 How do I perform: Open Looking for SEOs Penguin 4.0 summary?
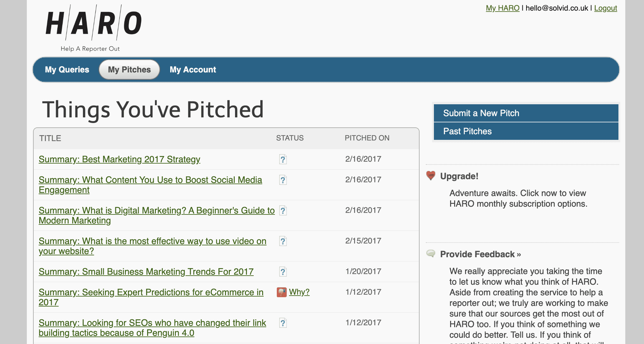pos(152,328)
